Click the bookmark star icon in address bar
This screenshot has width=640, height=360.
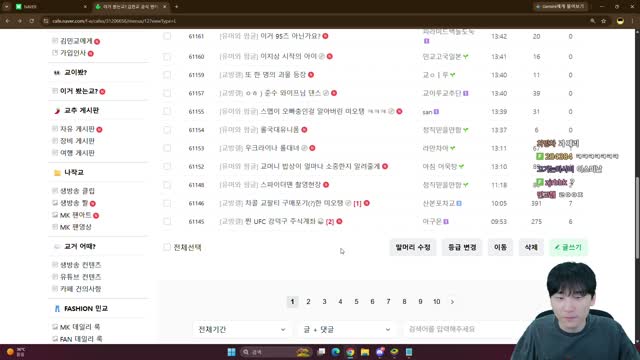point(604,21)
